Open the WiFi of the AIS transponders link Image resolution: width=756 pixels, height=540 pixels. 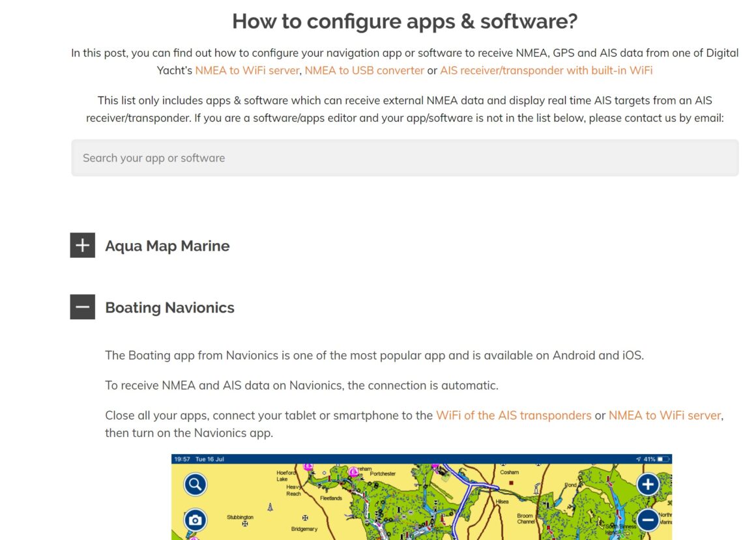click(x=513, y=415)
